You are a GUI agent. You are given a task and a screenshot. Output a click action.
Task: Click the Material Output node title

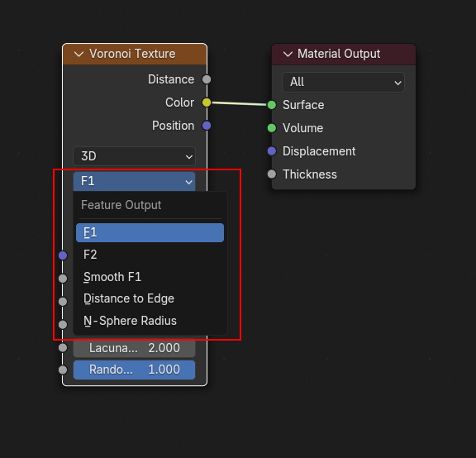click(x=339, y=54)
